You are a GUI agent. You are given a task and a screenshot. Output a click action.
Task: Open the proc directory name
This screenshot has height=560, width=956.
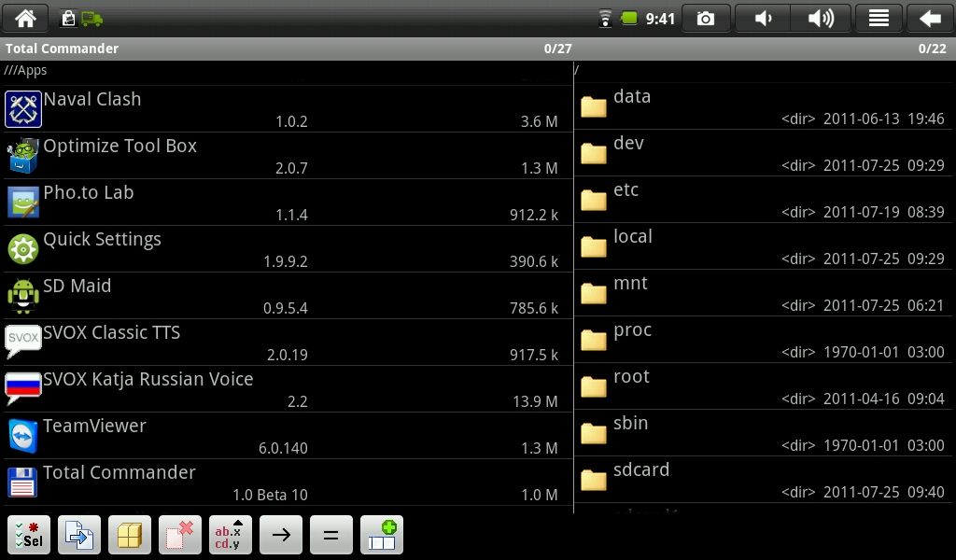tap(632, 330)
